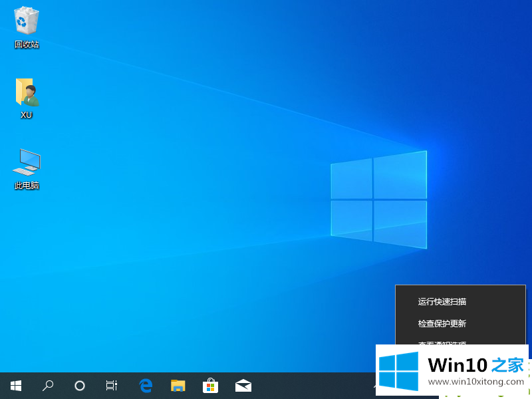Select the partially hidden 查看通知选项 menu entry
This screenshot has height=399, width=532.
[x=442, y=343]
